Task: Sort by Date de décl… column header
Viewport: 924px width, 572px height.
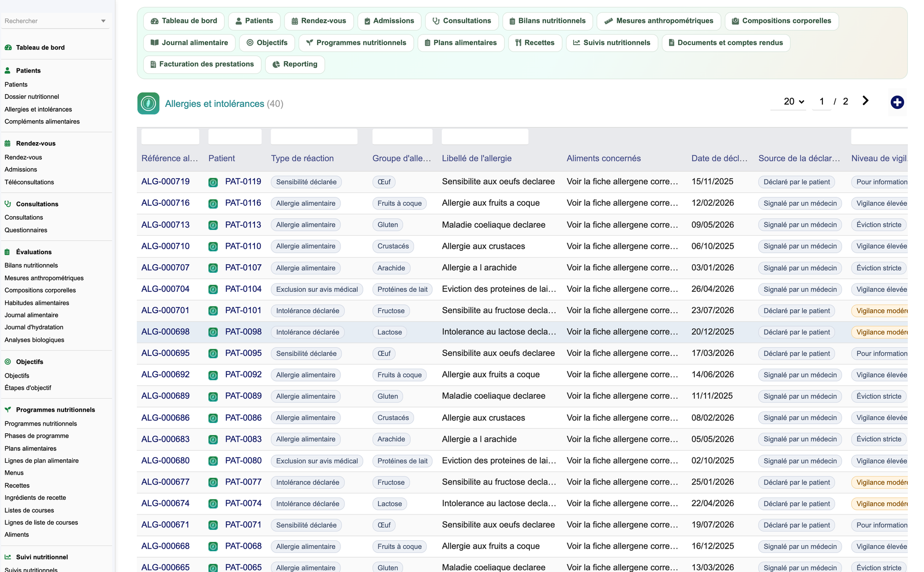Action: coord(719,158)
